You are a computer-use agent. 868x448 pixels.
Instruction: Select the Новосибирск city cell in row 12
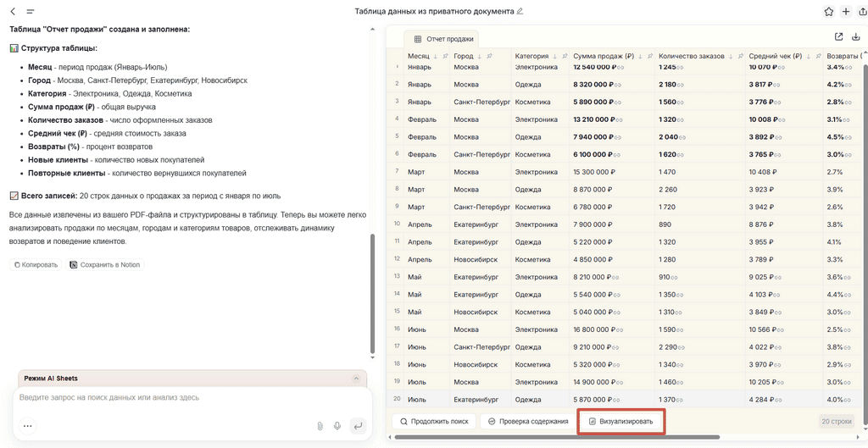[481, 259]
